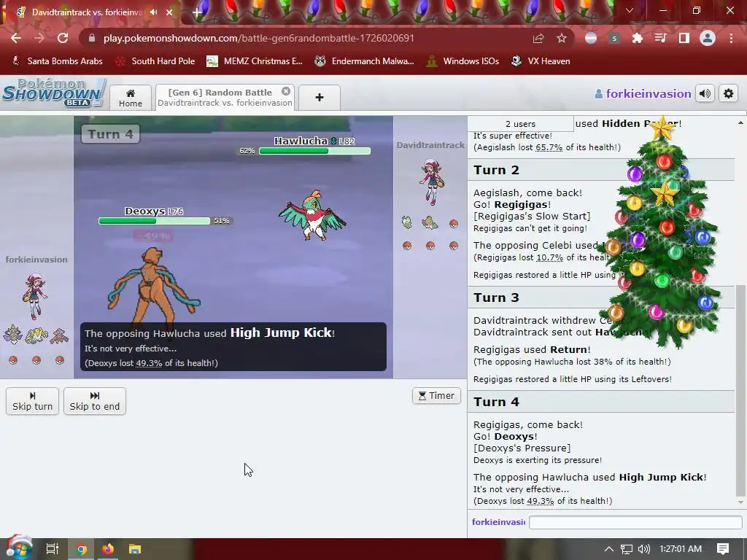Expand the system tray hidden icons

pos(609,549)
